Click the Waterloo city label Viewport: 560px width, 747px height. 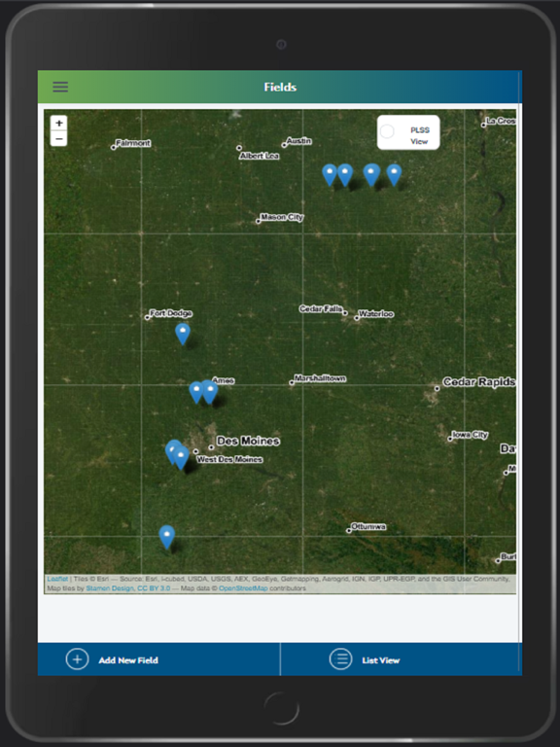375,314
